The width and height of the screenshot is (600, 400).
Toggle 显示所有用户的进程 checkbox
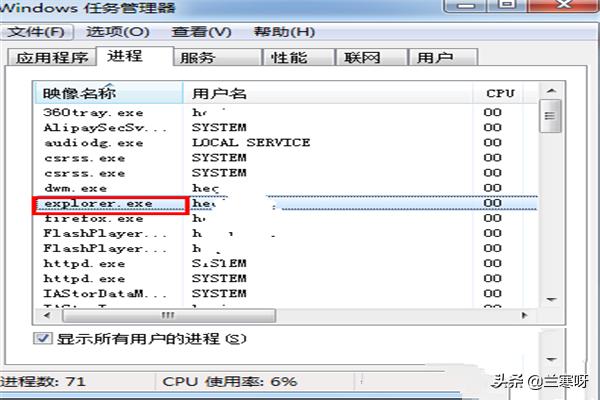point(43,339)
